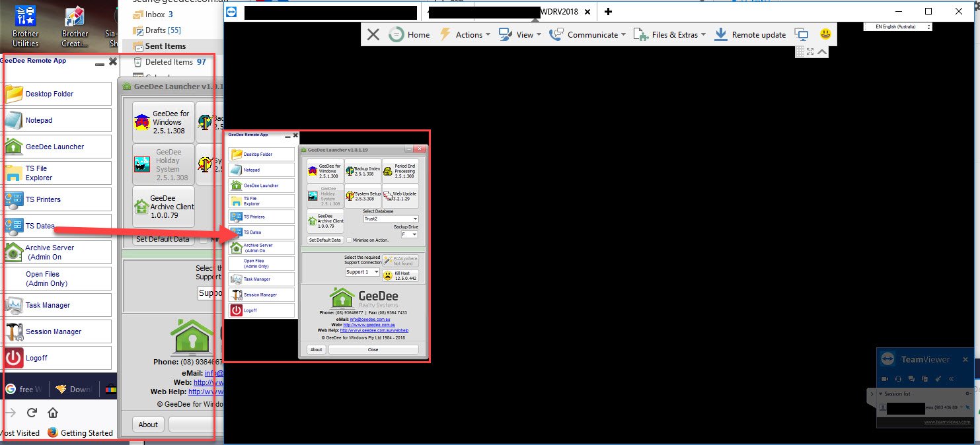Open the Sent Items mail folder
980x445 pixels.
click(x=165, y=46)
